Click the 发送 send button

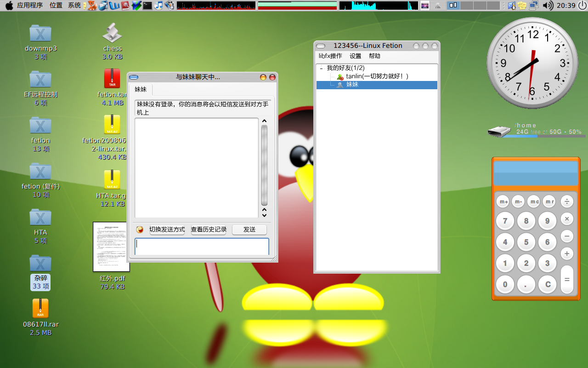249,230
